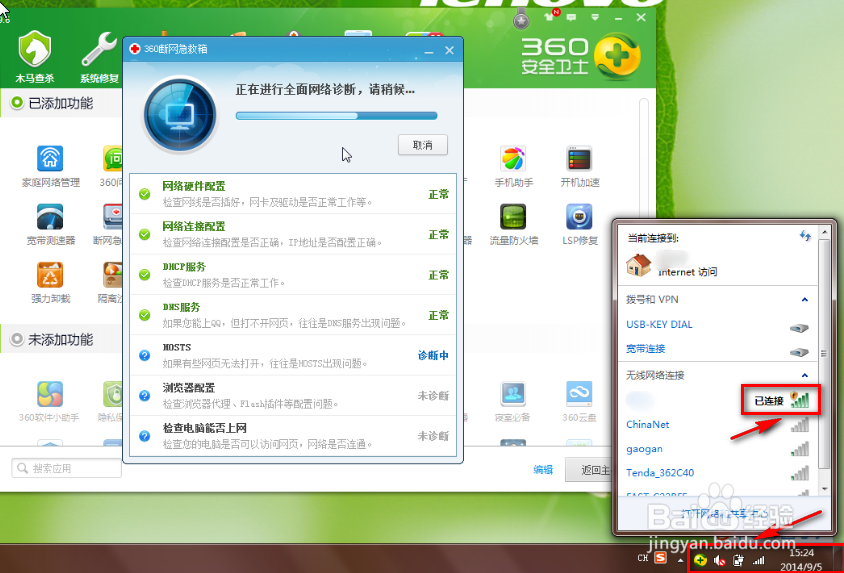Click the 网络连接配置 diagnosis row
Screen dimensions: 844x573
coord(293,234)
